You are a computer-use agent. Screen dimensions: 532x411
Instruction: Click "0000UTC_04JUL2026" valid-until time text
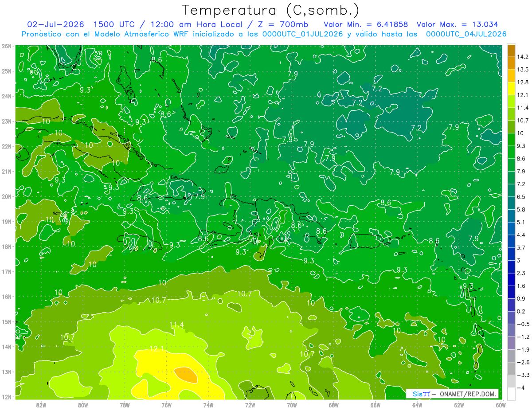point(466,34)
